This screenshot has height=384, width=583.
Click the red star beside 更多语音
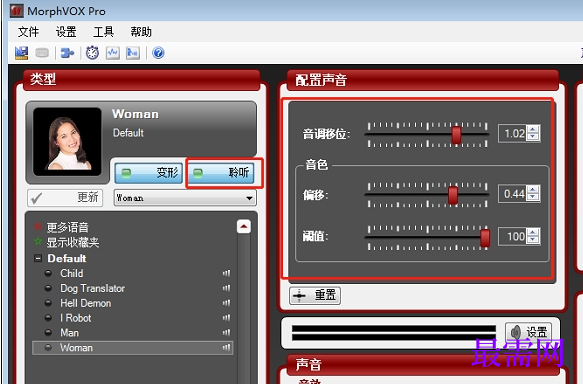click(x=38, y=226)
